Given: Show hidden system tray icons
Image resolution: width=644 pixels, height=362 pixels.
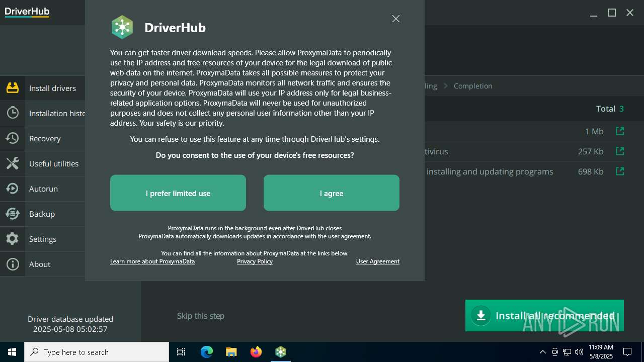Looking at the screenshot, I should (x=542, y=352).
